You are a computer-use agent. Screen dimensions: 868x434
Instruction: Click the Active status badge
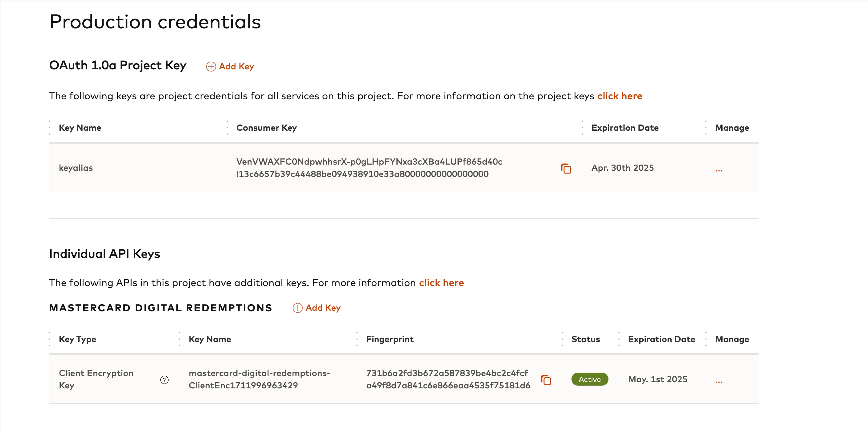click(589, 379)
